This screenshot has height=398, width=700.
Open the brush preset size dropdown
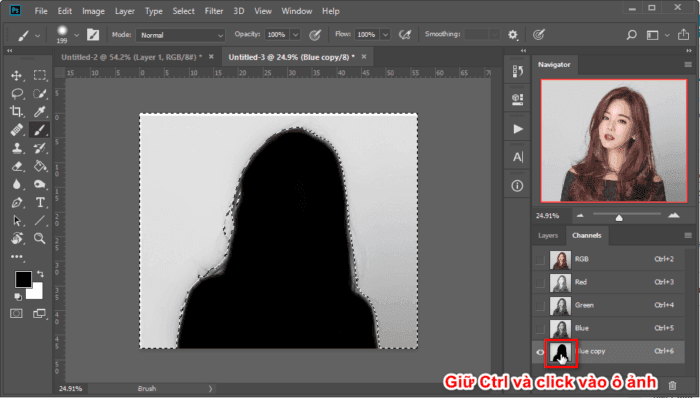pyautogui.click(x=77, y=35)
